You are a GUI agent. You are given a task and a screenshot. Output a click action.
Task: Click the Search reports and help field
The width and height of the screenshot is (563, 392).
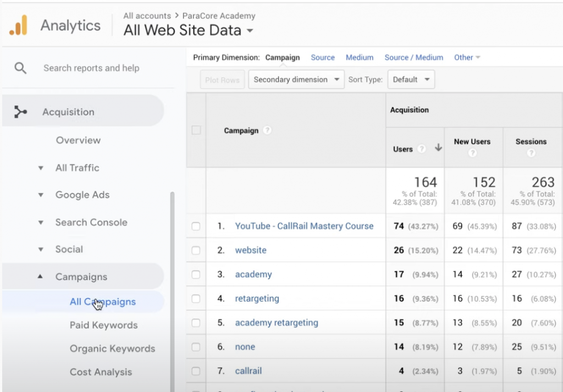coord(91,68)
